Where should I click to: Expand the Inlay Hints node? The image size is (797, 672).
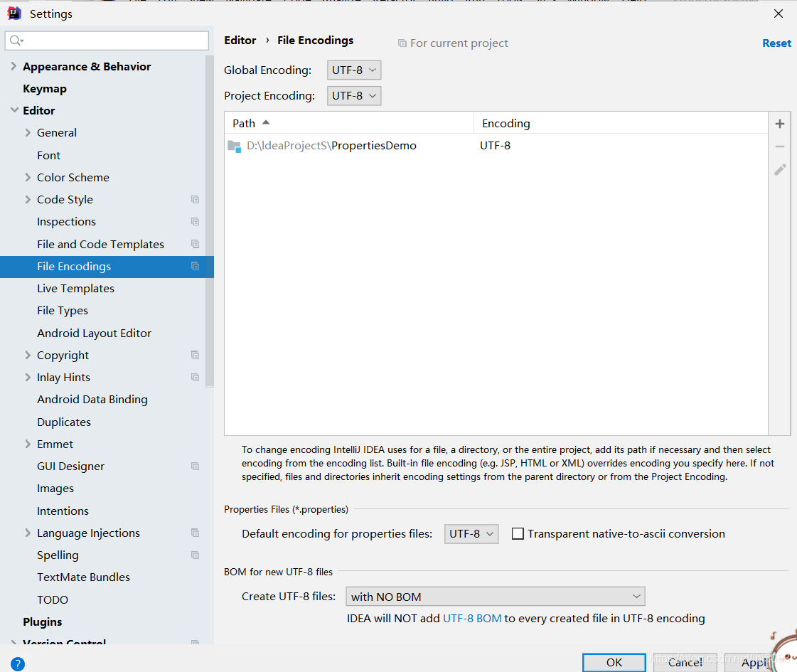point(28,377)
